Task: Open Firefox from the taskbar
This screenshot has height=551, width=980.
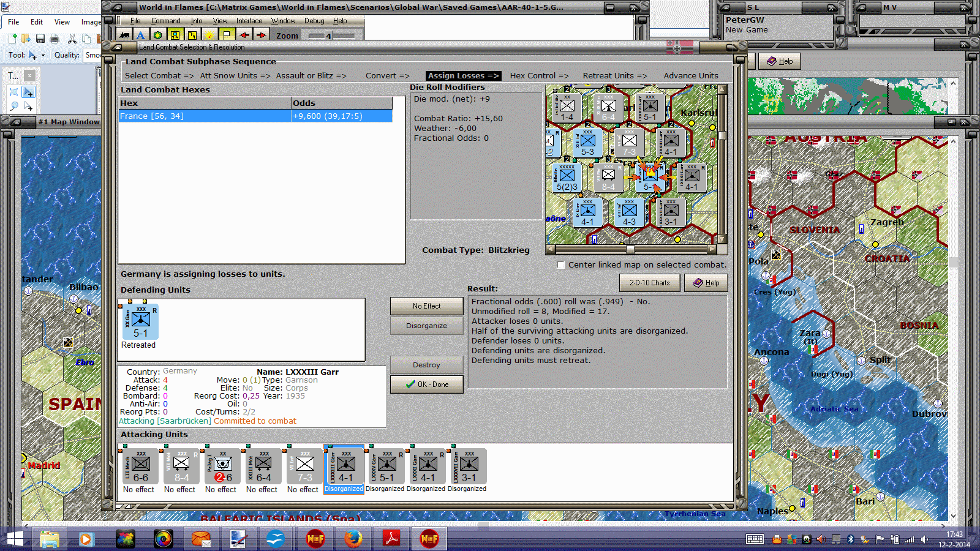Action: click(x=353, y=539)
